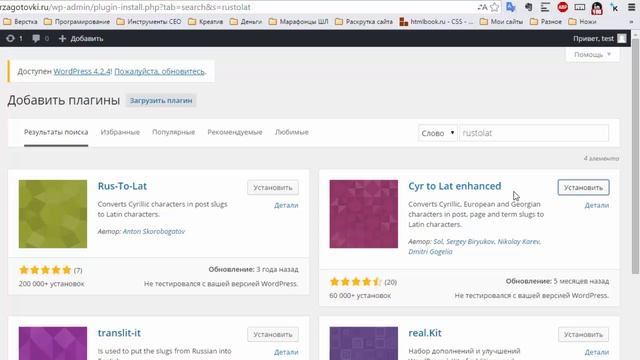The image size is (640, 360).
Task: Click the plugin search field with rustolat
Action: 534,133
